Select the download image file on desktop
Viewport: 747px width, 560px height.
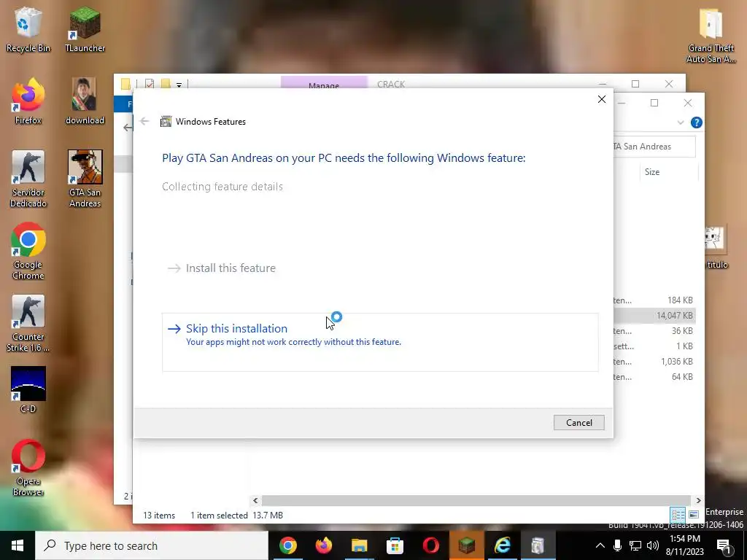[x=85, y=101]
